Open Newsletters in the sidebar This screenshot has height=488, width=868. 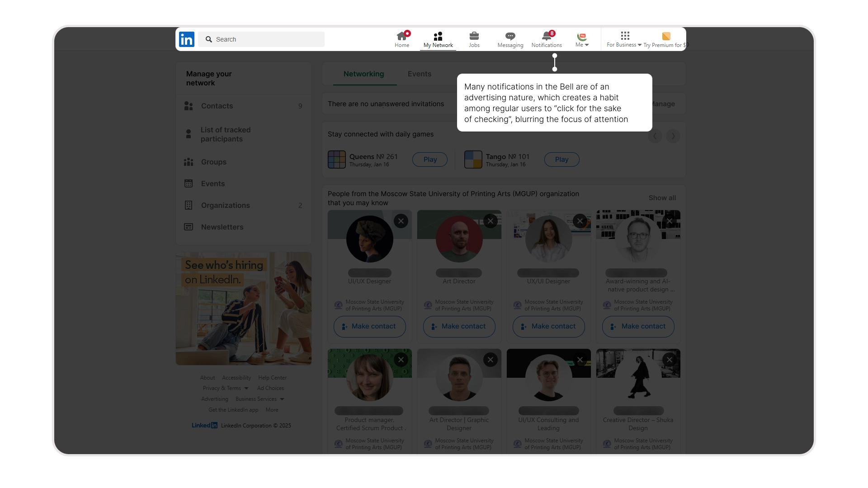[222, 227]
